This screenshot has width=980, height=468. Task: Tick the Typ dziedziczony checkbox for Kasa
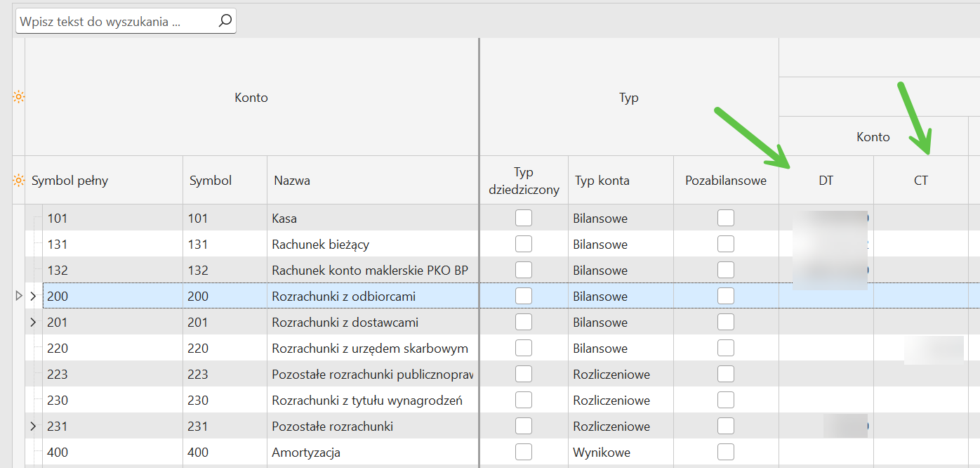pos(524,219)
